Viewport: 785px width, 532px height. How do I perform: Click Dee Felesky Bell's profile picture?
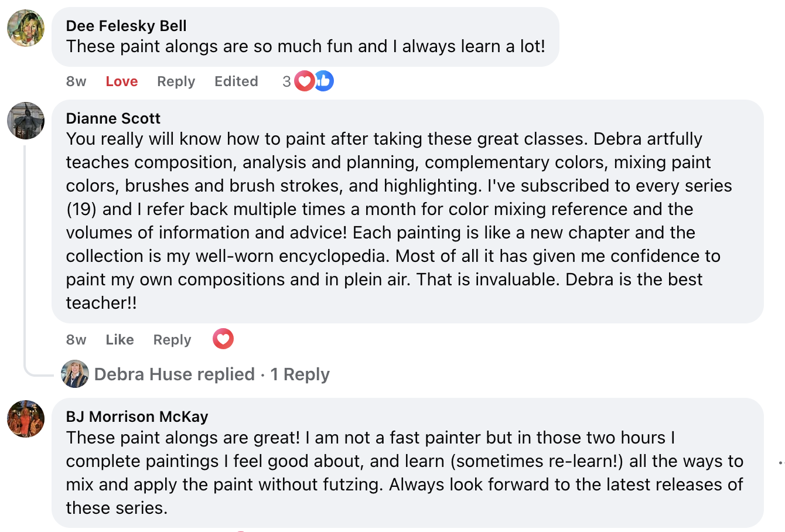point(26,28)
